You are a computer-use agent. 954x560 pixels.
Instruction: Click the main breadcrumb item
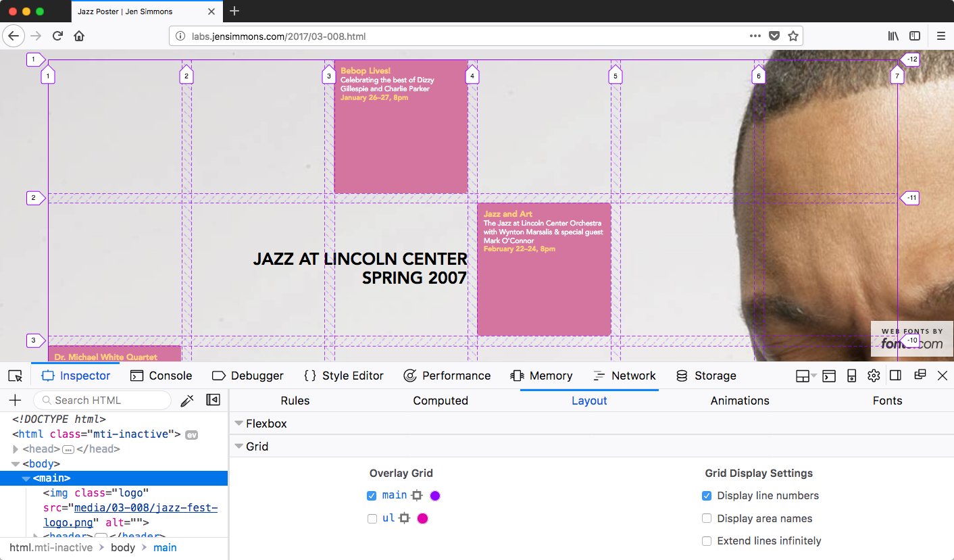point(165,548)
